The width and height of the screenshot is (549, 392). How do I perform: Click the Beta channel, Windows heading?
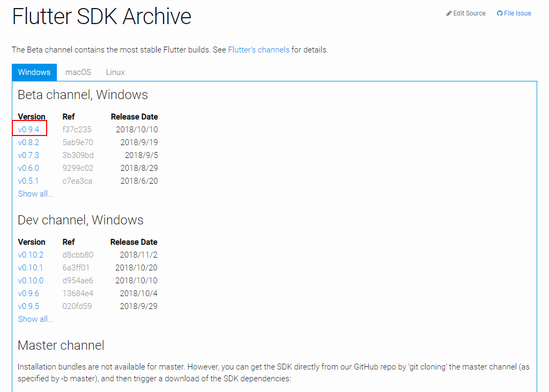click(83, 95)
